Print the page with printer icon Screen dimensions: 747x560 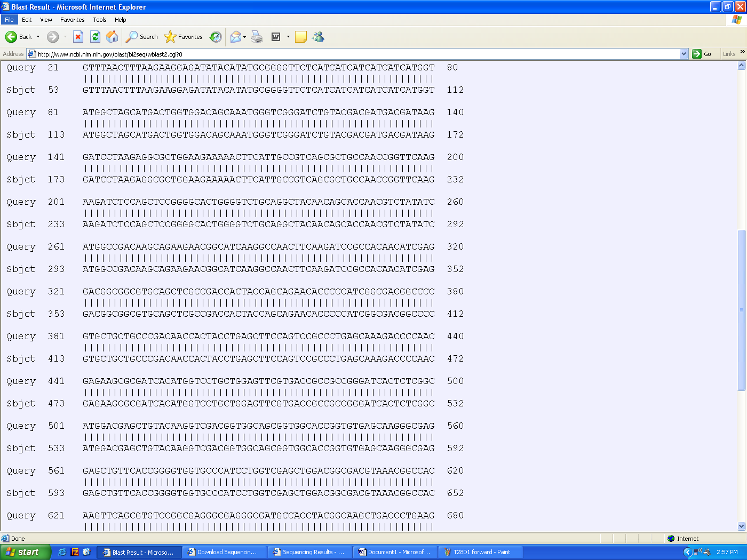[257, 37]
